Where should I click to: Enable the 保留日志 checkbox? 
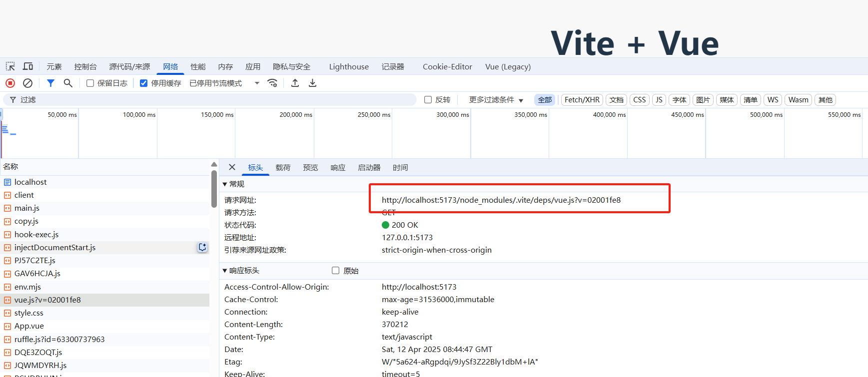[90, 83]
